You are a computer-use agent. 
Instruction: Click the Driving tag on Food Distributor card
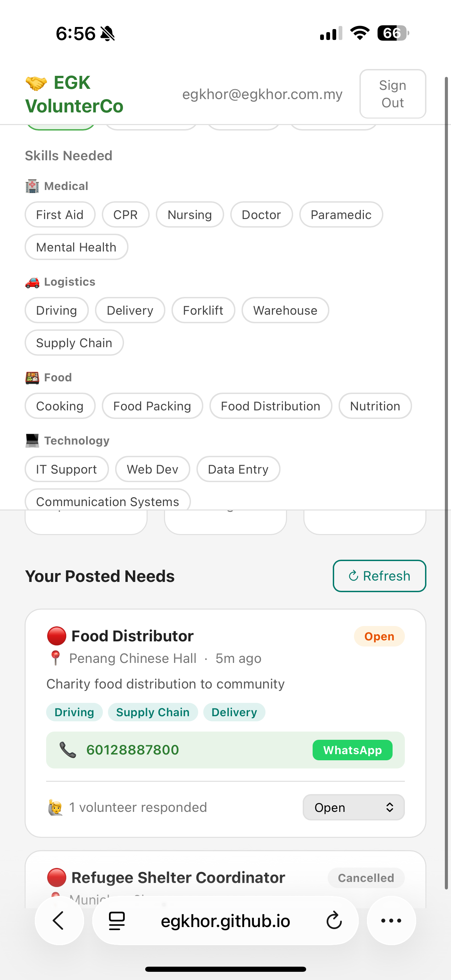click(74, 712)
